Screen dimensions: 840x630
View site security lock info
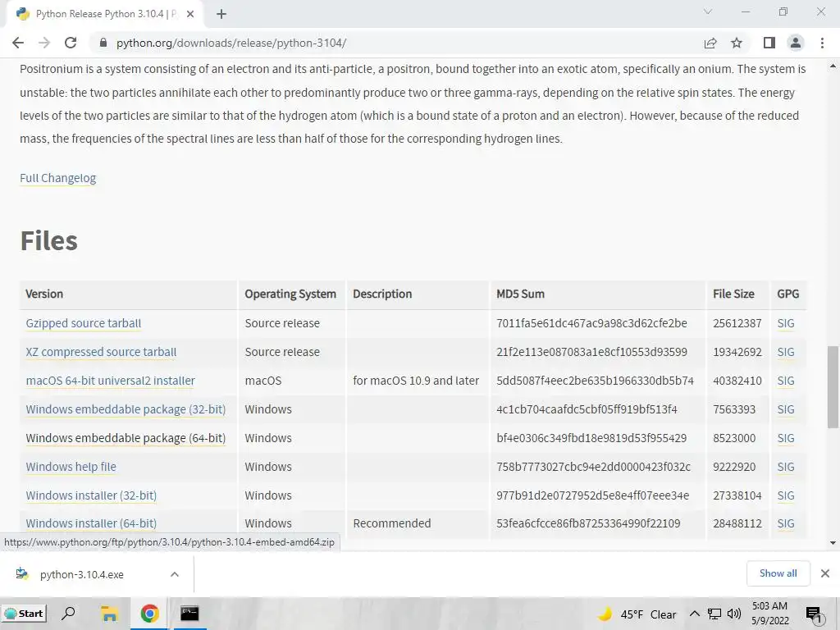(103, 43)
